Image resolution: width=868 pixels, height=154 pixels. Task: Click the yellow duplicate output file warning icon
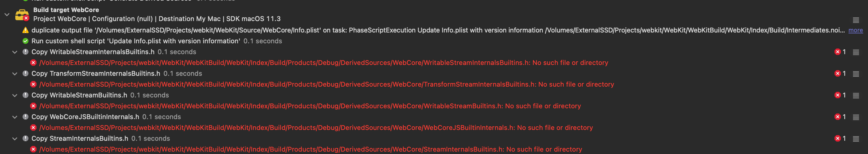coord(25,30)
